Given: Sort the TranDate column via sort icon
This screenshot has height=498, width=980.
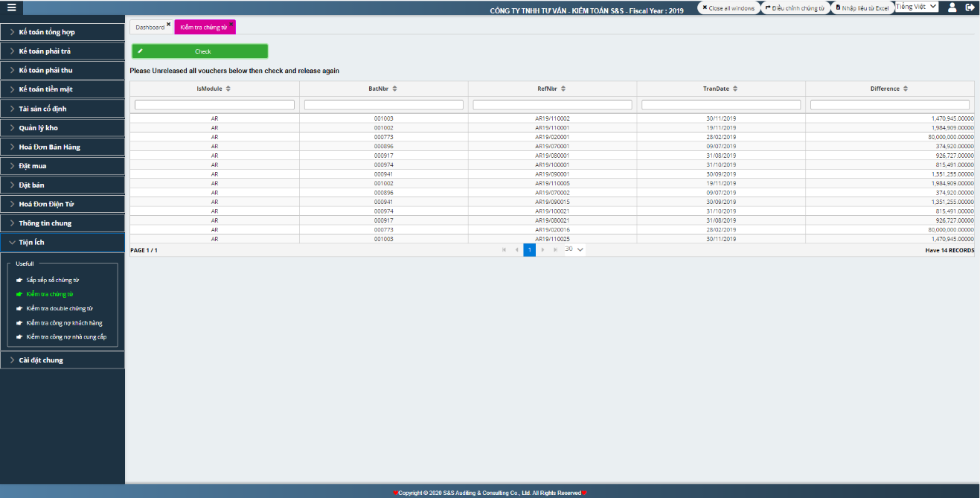Looking at the screenshot, I should [735, 89].
